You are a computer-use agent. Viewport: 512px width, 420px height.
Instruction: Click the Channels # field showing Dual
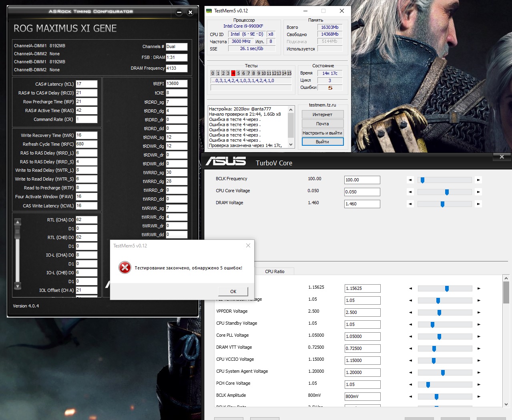point(177,47)
